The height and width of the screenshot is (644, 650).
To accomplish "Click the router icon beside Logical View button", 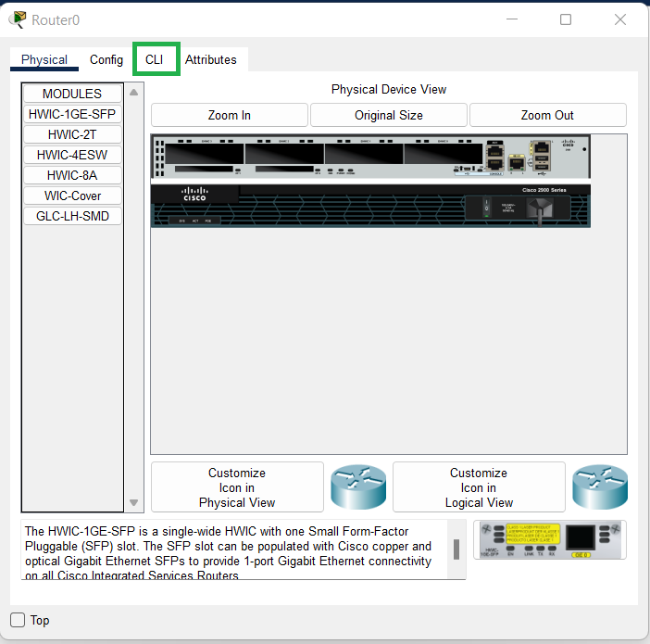I will (x=600, y=486).
